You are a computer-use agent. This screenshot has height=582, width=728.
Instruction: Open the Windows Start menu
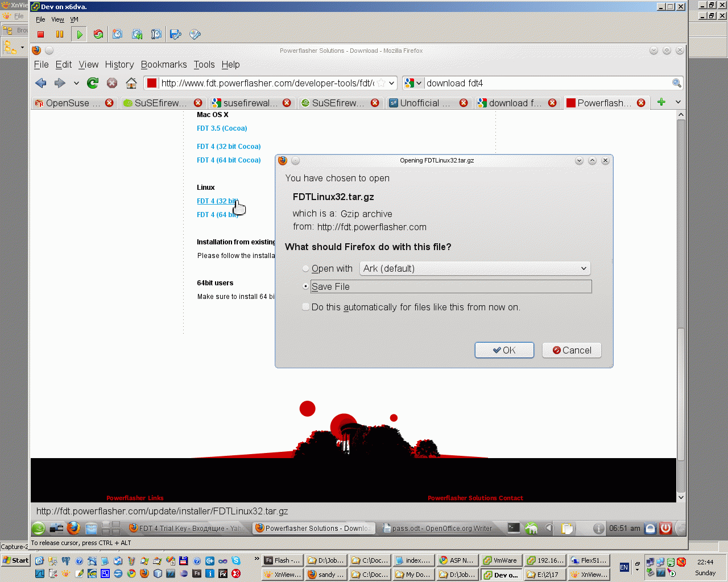tap(16, 560)
